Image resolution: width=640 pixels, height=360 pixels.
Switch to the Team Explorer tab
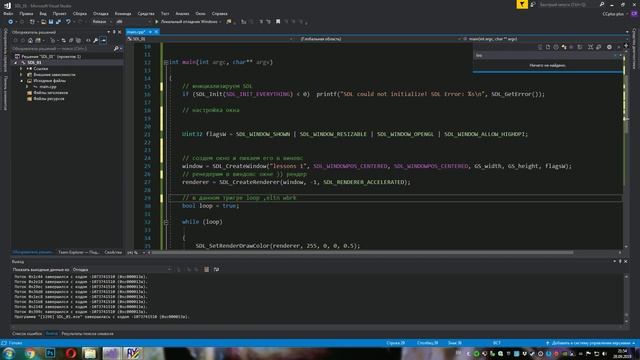click(x=78, y=252)
